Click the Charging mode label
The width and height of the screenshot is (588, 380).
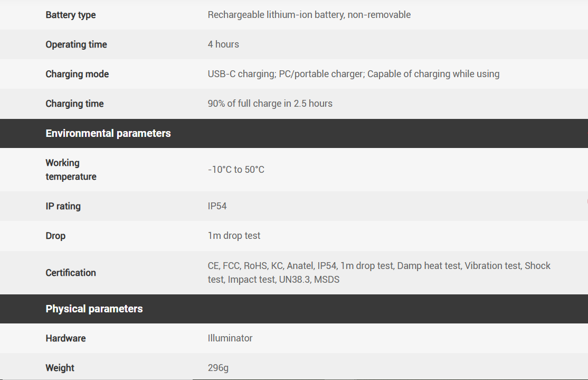[x=77, y=74]
